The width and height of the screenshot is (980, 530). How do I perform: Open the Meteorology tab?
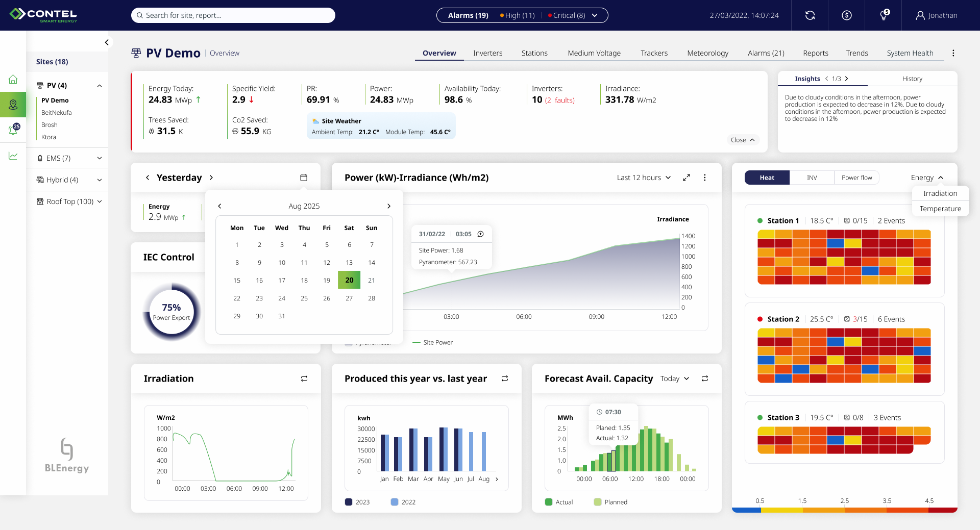[x=707, y=53]
